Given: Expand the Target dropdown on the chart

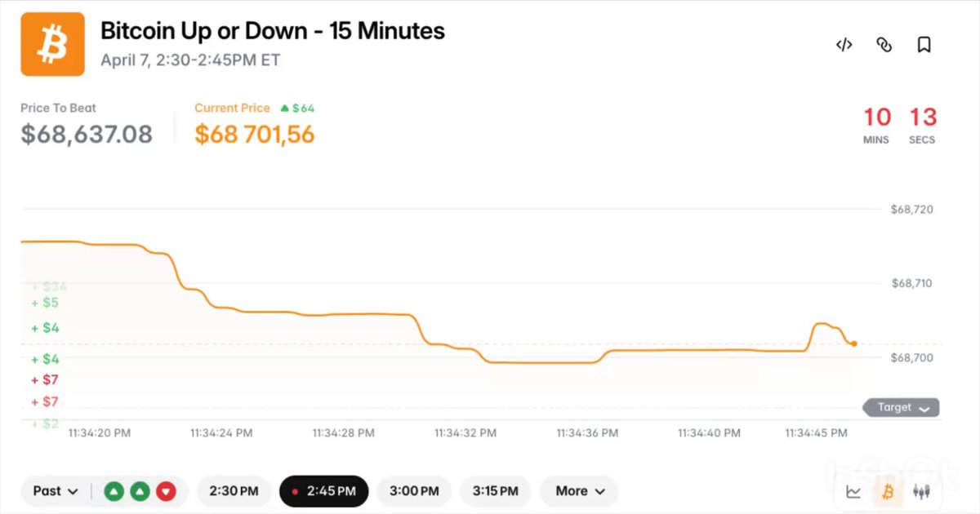Looking at the screenshot, I should tap(901, 407).
